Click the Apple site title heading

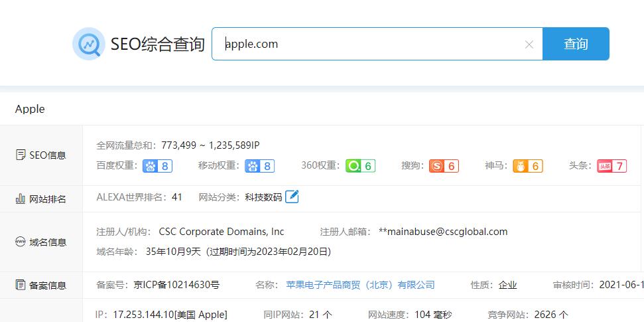click(30, 109)
